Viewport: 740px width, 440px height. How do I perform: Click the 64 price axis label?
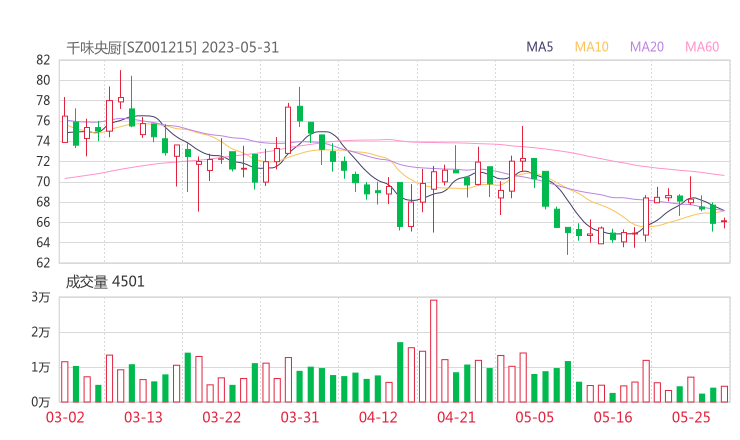tap(43, 243)
